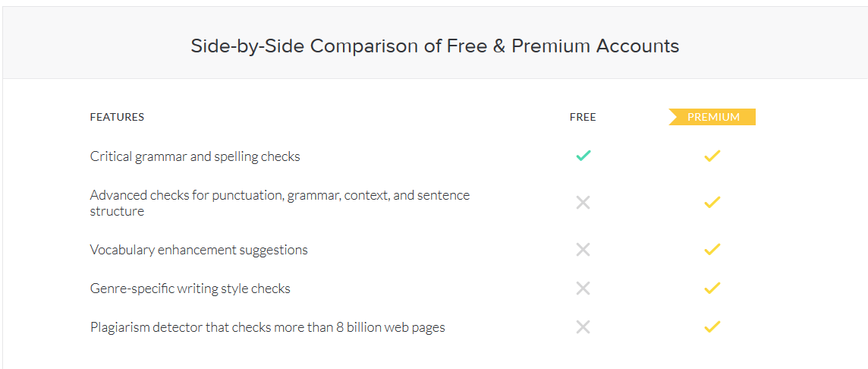Click the yellow PREMIUM ribbon badge
The height and width of the screenshot is (369, 868).
[712, 117]
